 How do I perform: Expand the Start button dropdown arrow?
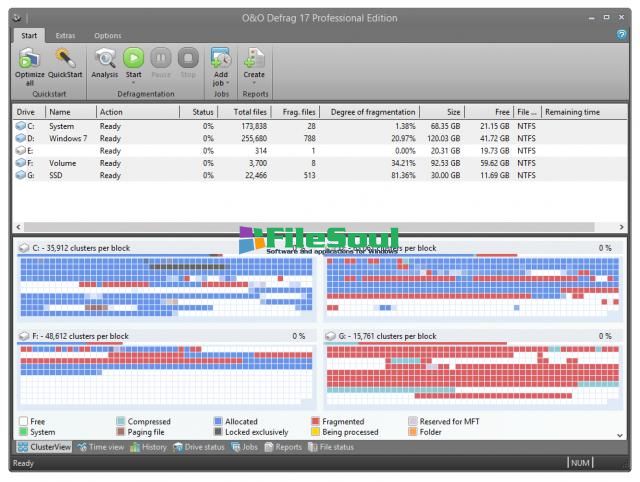[x=134, y=82]
